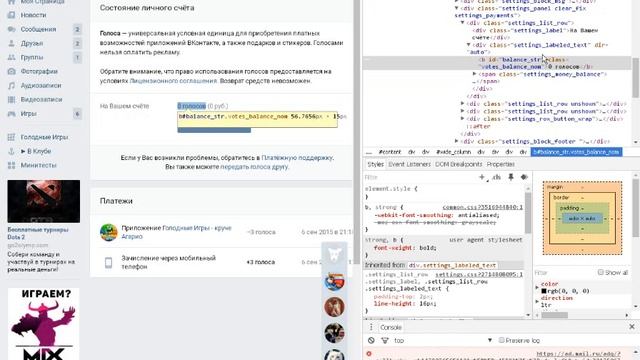Image resolution: width=640 pixels, height=360 pixels.
Task: Click the console filter funnel icon
Action: (385, 340)
